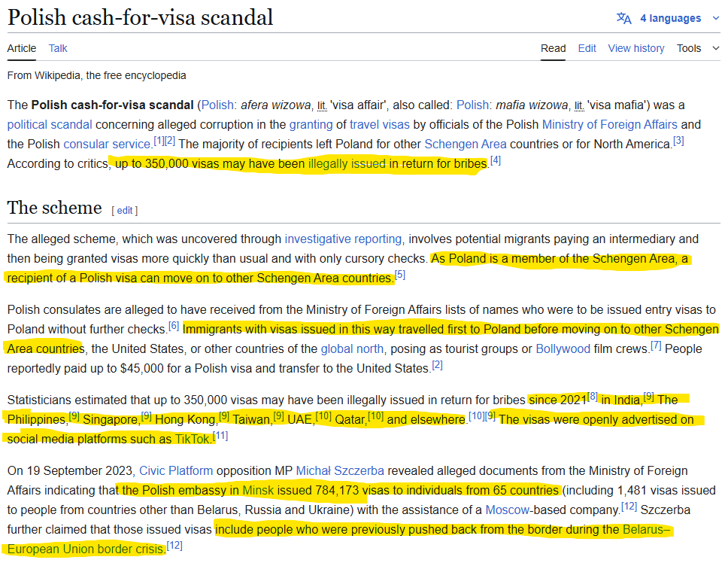Follow the global north link
728x566 pixels.
coord(353,348)
